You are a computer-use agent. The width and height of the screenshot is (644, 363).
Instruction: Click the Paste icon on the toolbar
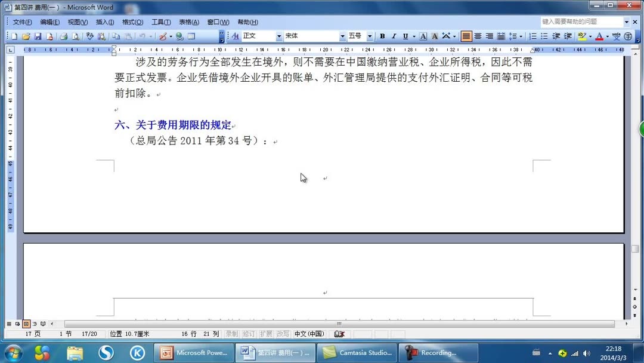(127, 36)
